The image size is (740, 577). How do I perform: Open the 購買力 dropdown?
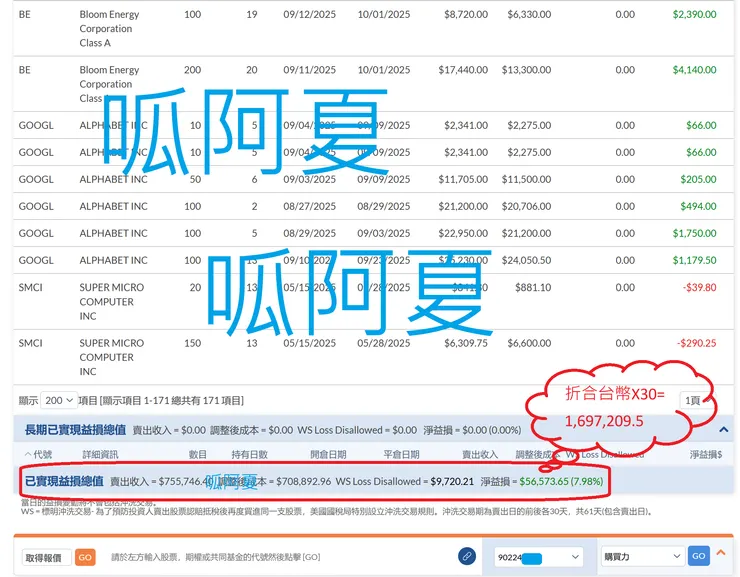pos(642,557)
